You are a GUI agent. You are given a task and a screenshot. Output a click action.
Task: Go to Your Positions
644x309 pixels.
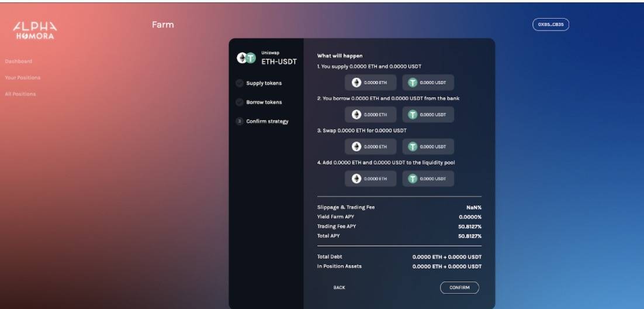coord(23,78)
